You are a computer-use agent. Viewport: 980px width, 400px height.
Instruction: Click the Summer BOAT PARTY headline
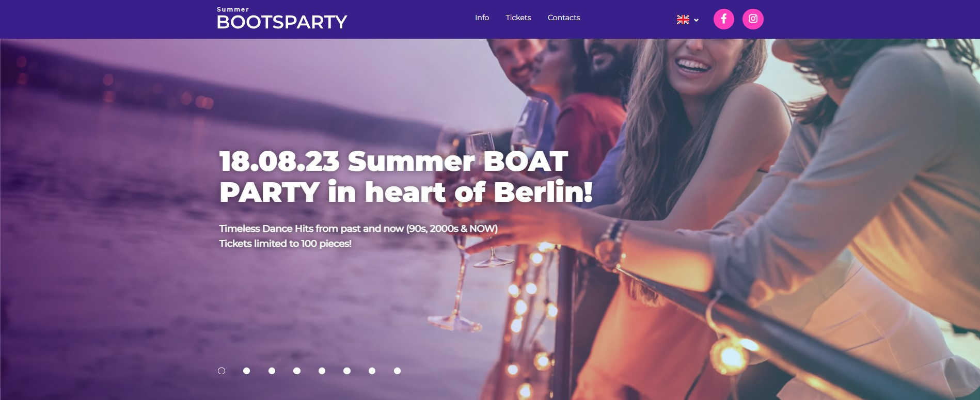coord(406,177)
